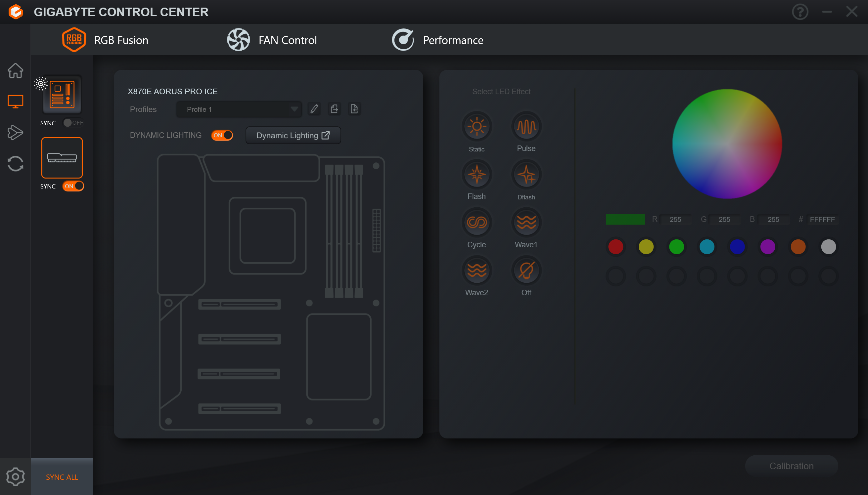
Task: Disable the memory module SYNC toggle
Action: click(73, 186)
